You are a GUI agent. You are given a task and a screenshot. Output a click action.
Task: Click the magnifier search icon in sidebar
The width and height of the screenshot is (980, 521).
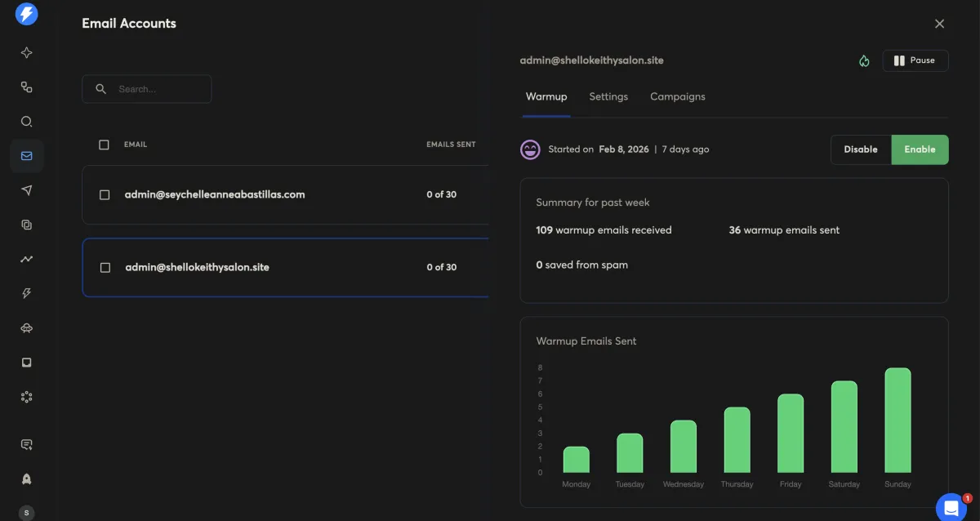27,122
